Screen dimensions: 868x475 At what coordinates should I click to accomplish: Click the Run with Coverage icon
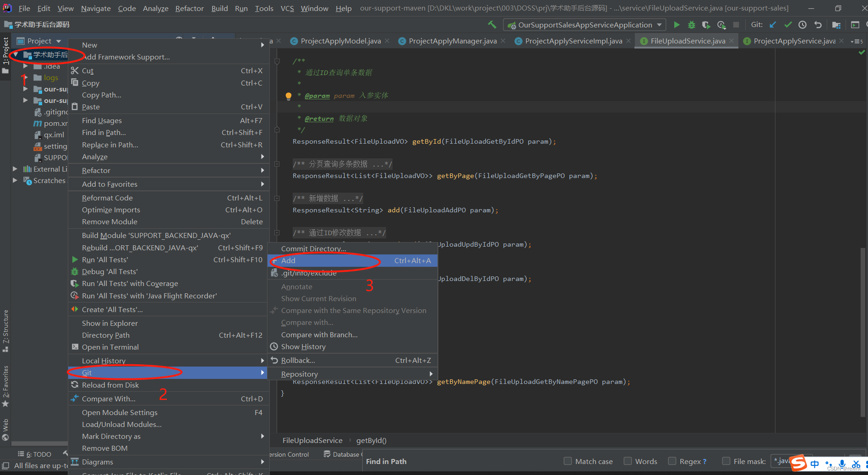706,25
